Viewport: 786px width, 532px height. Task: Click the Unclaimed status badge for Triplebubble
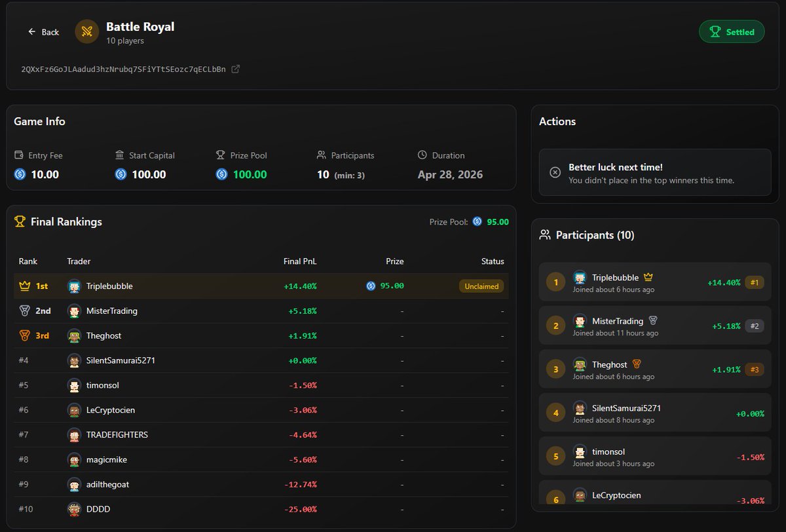[482, 286]
